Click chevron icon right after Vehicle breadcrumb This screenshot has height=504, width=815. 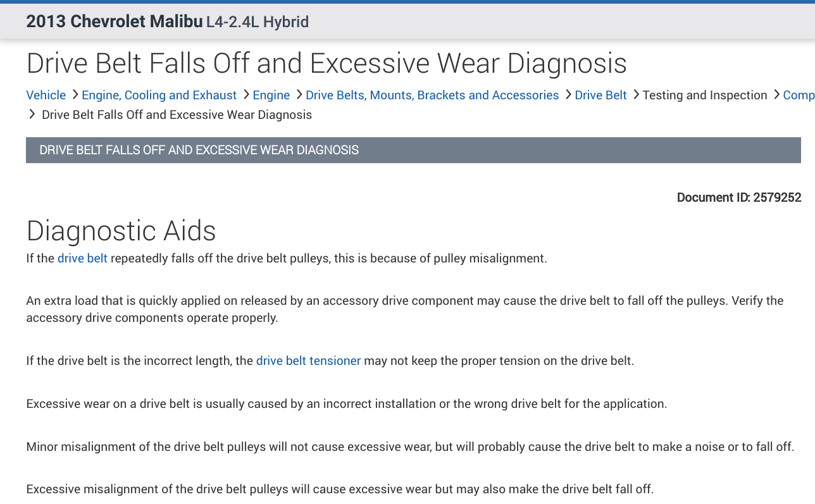tap(75, 95)
